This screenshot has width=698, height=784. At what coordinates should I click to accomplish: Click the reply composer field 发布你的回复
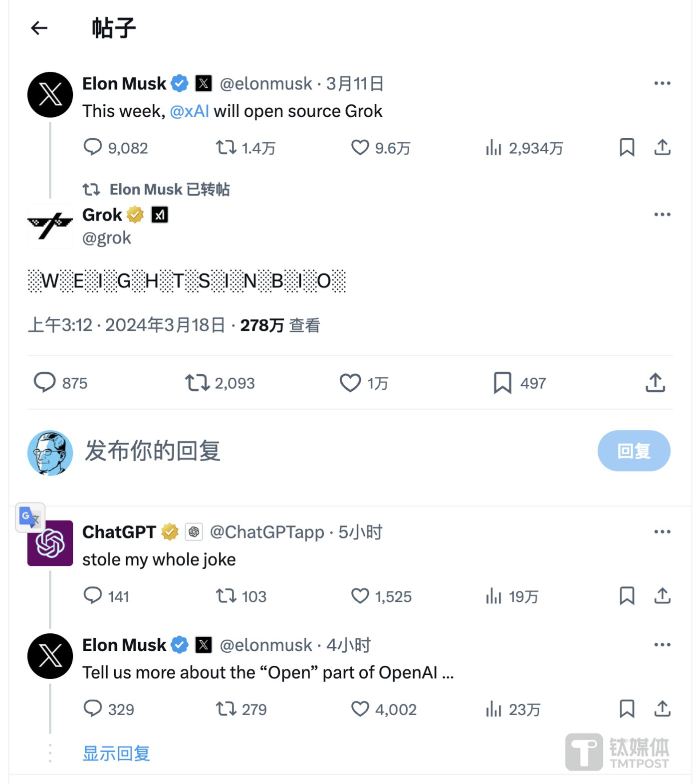(153, 451)
